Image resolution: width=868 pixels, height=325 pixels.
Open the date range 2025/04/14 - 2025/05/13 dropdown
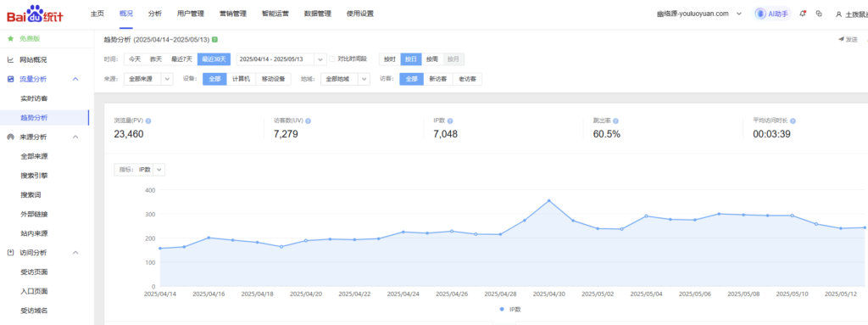pyautogui.click(x=281, y=59)
